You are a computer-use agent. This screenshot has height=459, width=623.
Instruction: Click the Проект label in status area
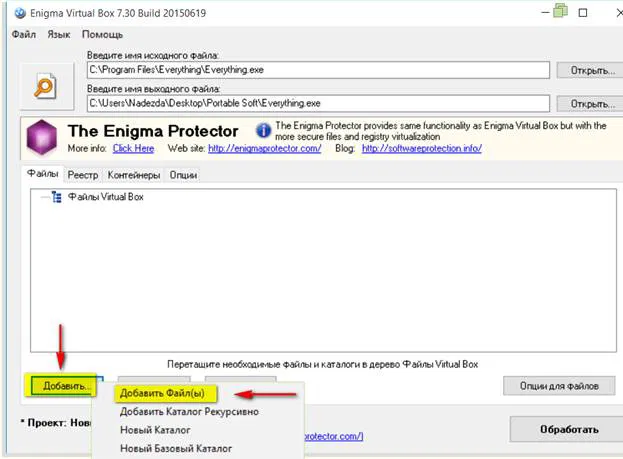tap(56, 422)
